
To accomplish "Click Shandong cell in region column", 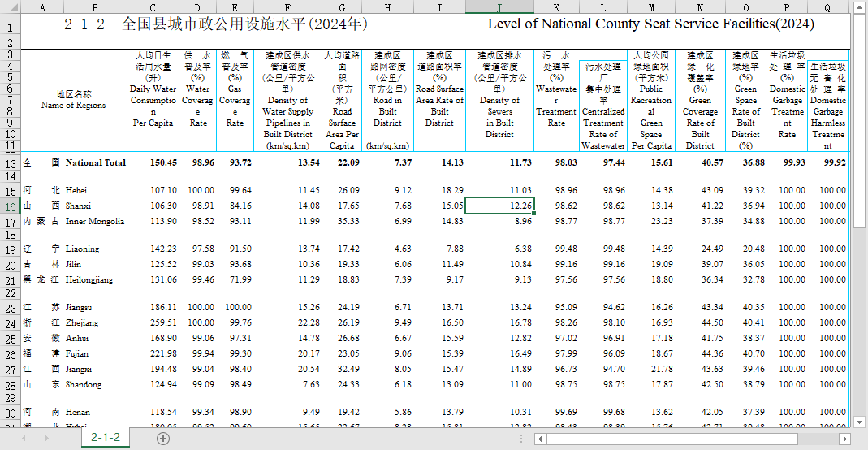I will (84, 385).
